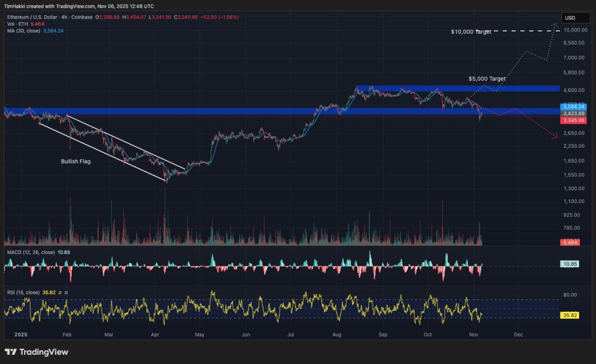Screen dimensions: 596x364
Task: Click the RSI (14, close) indicator title
Action: (24, 292)
